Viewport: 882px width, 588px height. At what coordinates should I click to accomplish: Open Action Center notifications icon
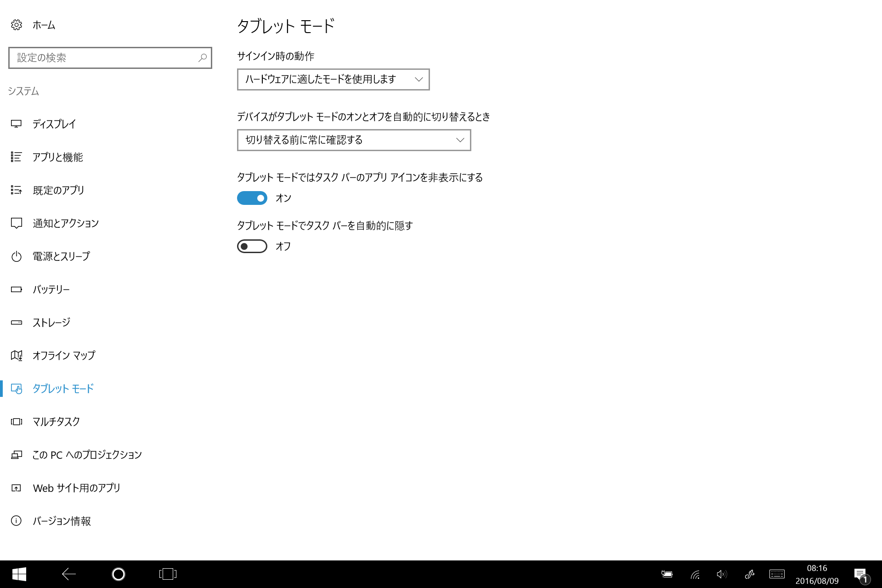coord(860,574)
